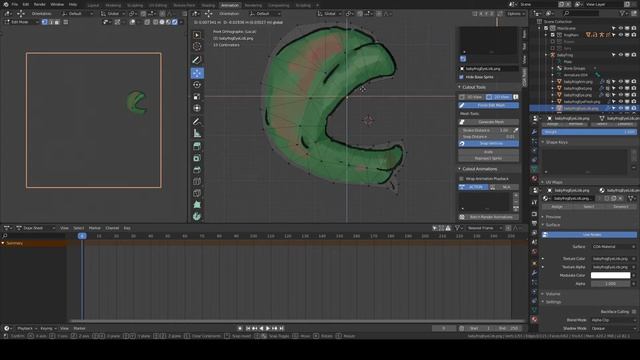Screen dimensions: 640x360
Task: Toggle X-ray view in left viewport header
Action: point(147,22)
